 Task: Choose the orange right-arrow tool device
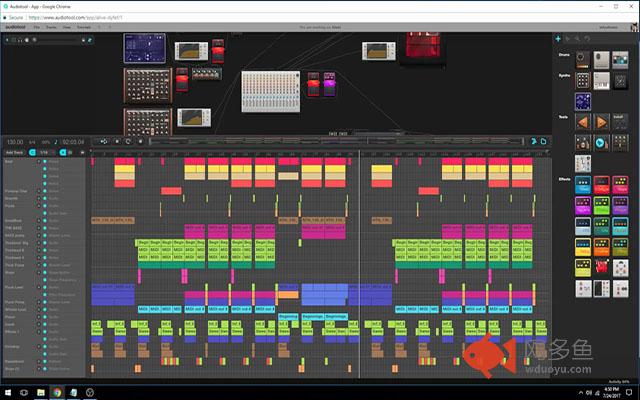pyautogui.click(x=601, y=122)
